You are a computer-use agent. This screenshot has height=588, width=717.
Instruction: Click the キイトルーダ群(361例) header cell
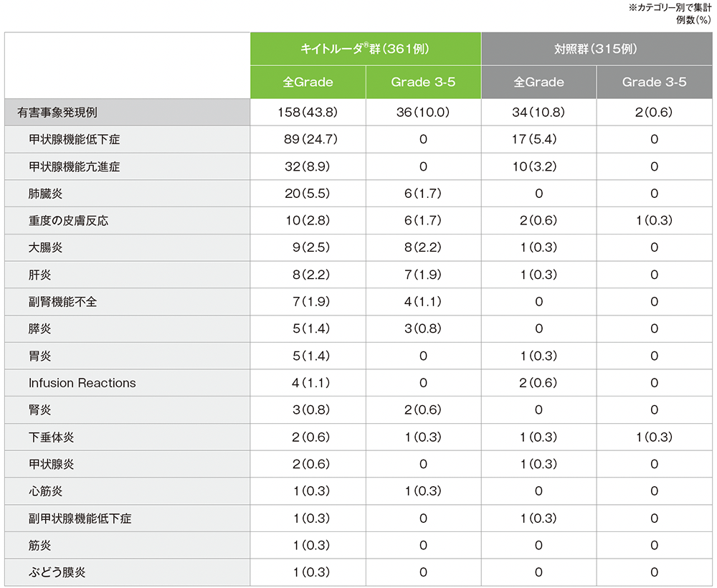pyautogui.click(x=366, y=49)
